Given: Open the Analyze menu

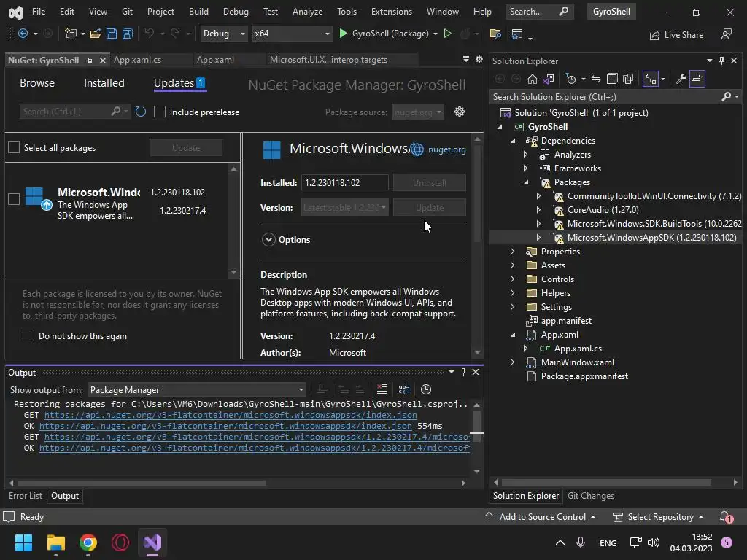Looking at the screenshot, I should [307, 12].
